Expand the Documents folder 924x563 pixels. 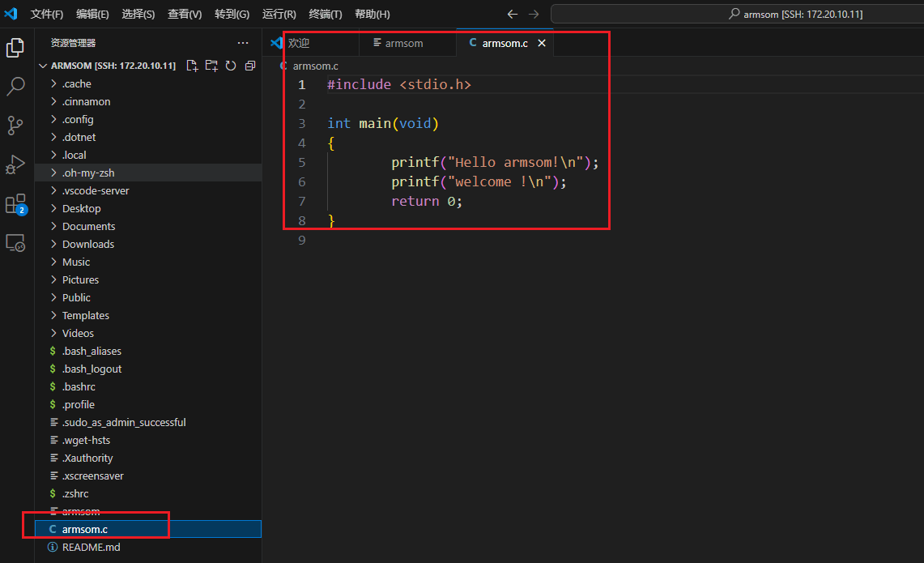[x=88, y=226]
